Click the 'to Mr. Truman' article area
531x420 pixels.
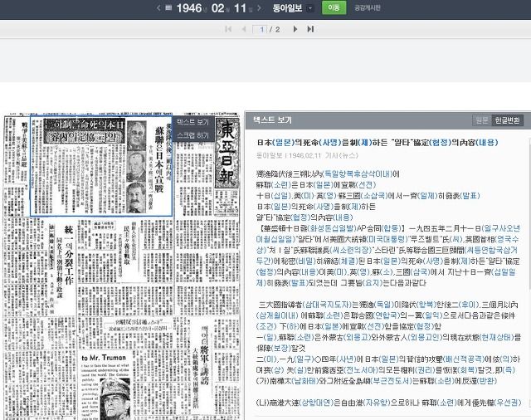pyautogui.click(x=106, y=386)
